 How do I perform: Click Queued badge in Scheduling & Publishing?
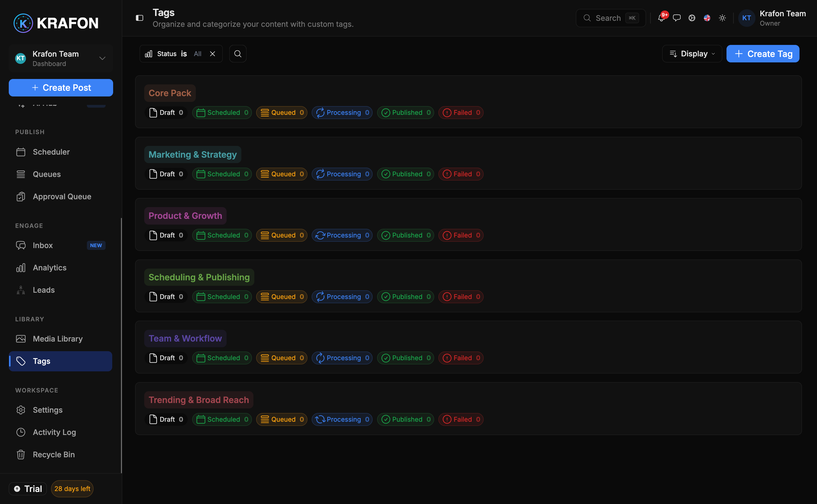[x=281, y=297]
